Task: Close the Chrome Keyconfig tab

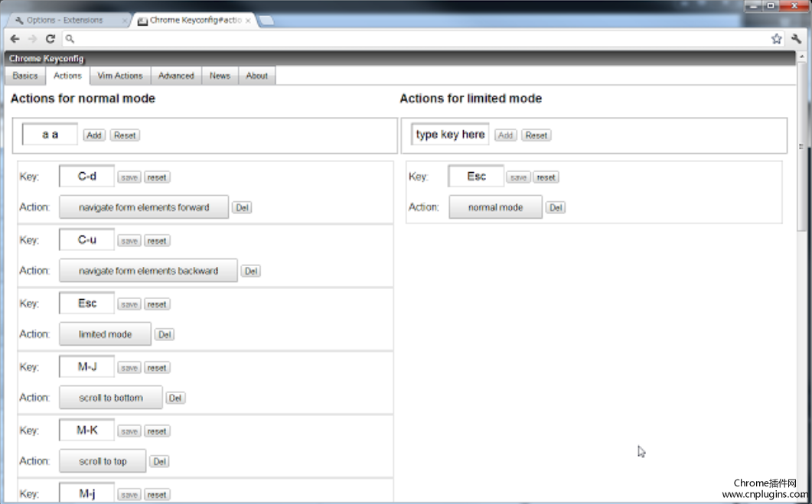Action: tap(248, 21)
